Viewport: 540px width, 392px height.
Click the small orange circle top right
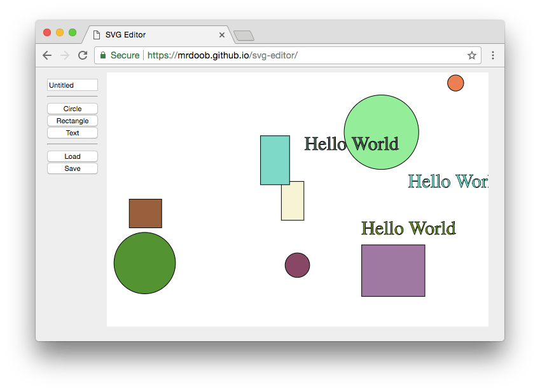455,83
